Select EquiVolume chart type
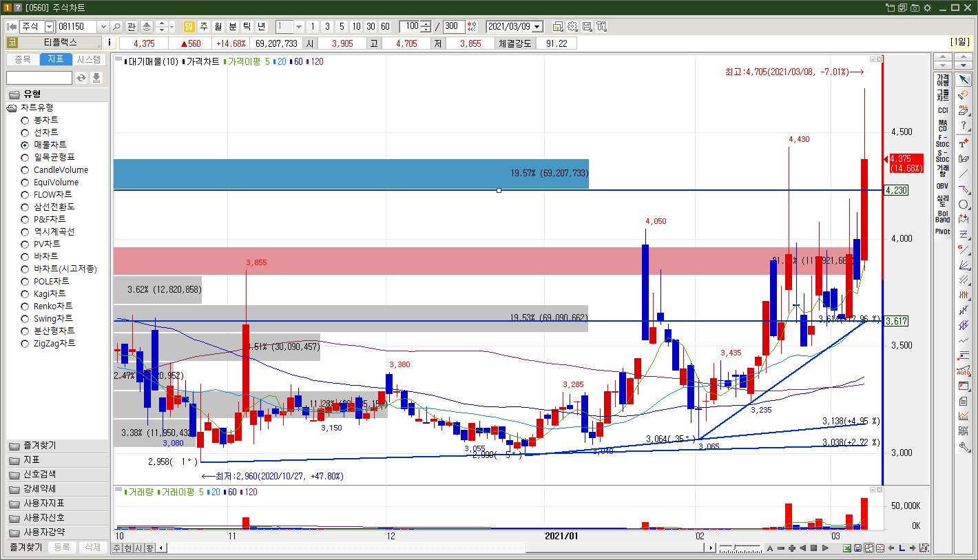Screen dimensions: 978x560 56,182
